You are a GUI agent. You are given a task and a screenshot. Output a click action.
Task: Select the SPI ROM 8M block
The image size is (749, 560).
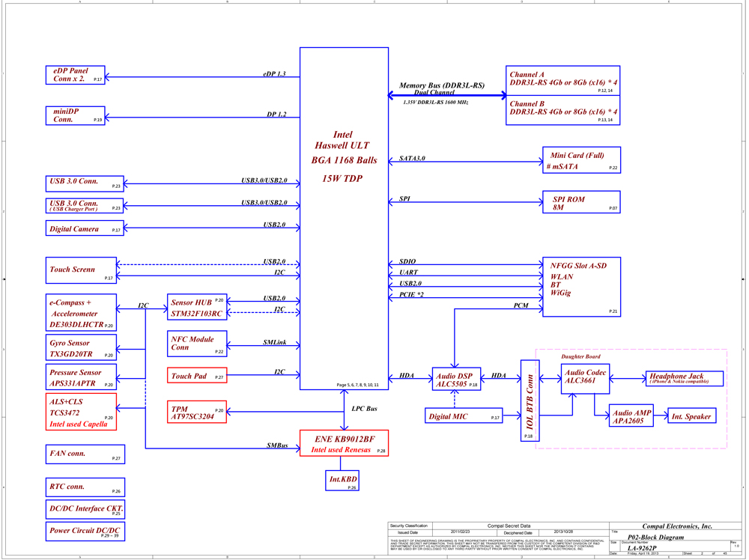(x=581, y=202)
